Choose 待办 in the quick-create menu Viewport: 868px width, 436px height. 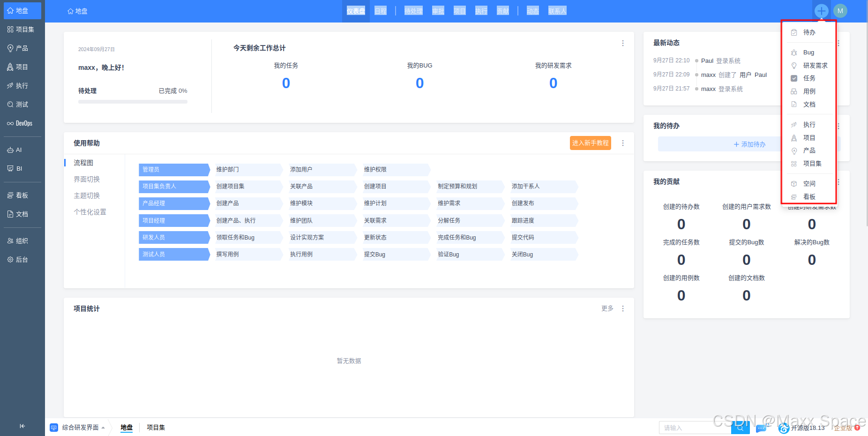coord(809,32)
